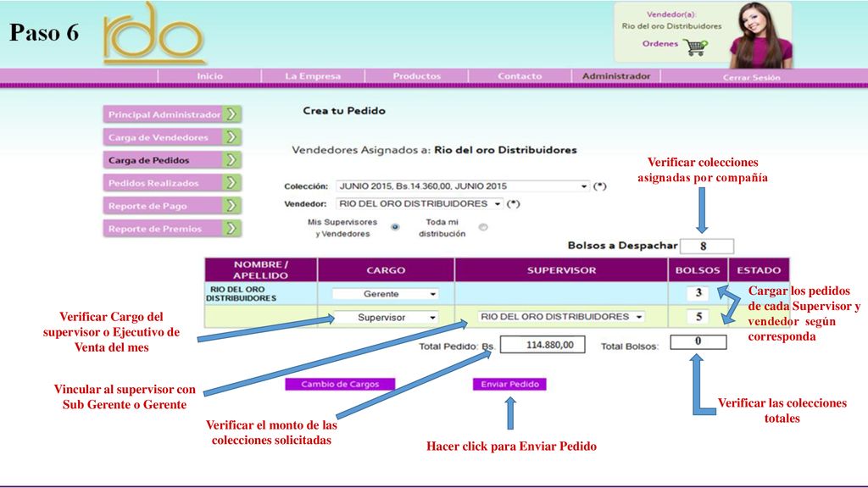Click Cerrar Sesión link
This screenshot has width=868, height=488.
[751, 77]
